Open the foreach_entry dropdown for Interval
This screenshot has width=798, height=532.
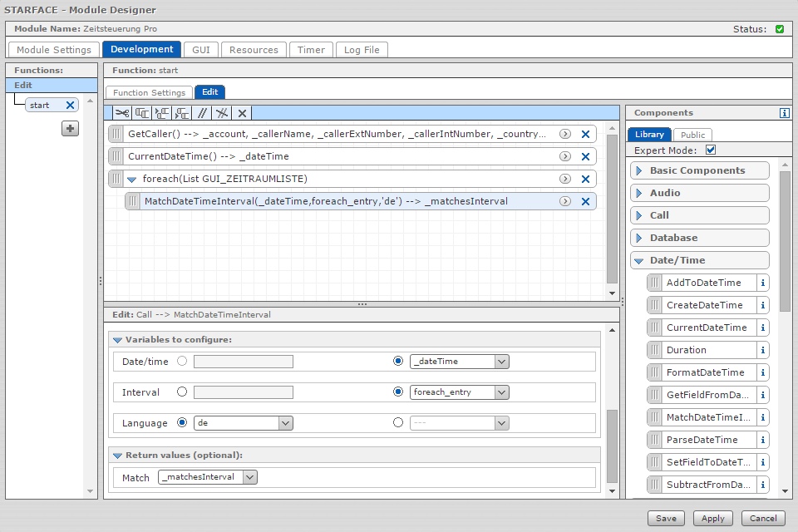point(500,392)
